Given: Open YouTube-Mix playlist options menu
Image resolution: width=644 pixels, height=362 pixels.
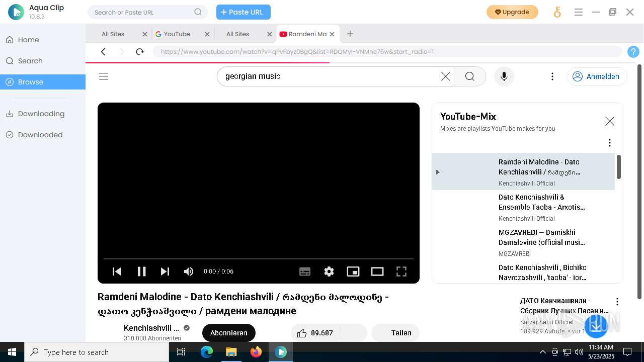Looking at the screenshot, I should tap(610, 143).
